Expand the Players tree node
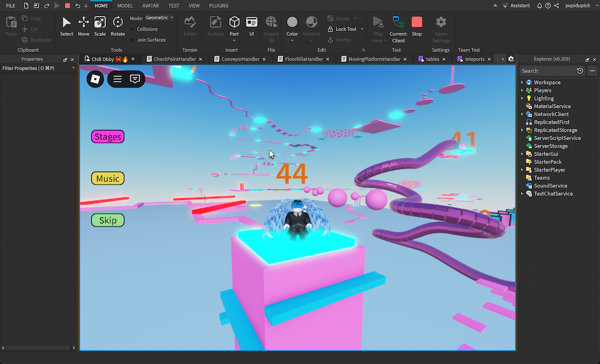The width and height of the screenshot is (600, 364). [x=522, y=91]
